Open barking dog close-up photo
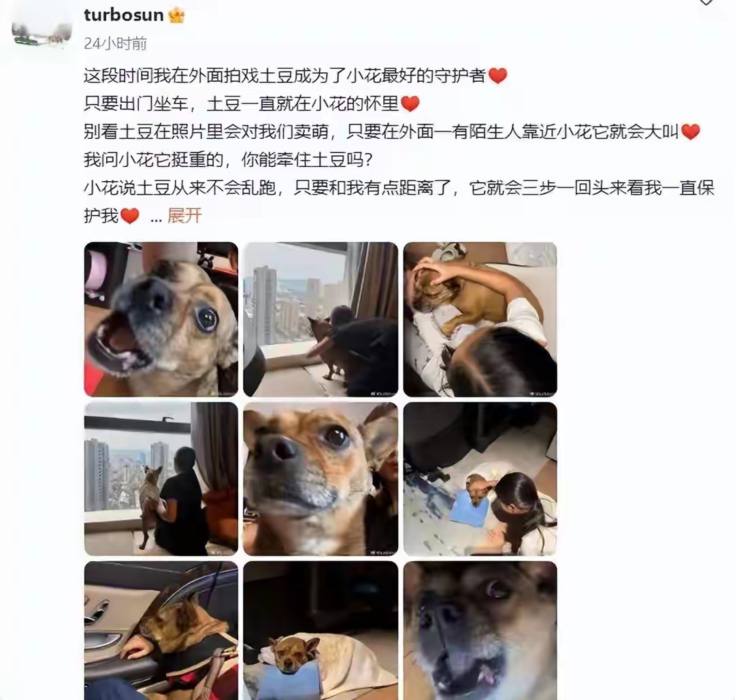Viewport: 735px width, 700px height. 161,319
